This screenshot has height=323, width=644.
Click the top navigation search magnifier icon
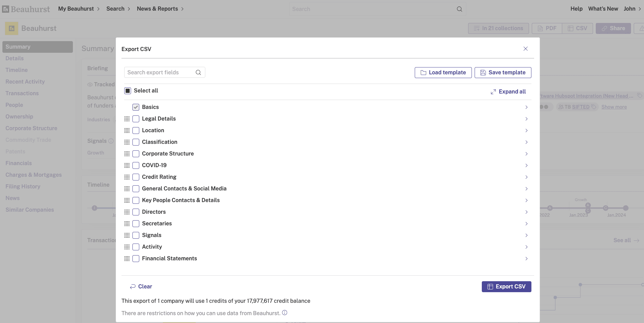click(459, 9)
